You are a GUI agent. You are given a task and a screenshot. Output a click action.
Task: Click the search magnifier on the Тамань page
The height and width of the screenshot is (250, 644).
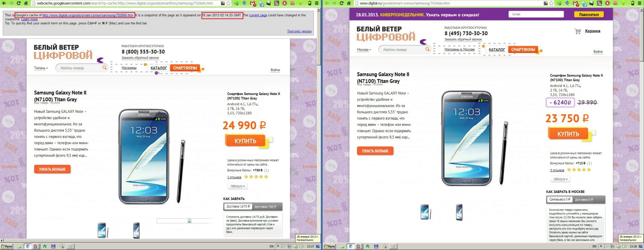(x=104, y=67)
